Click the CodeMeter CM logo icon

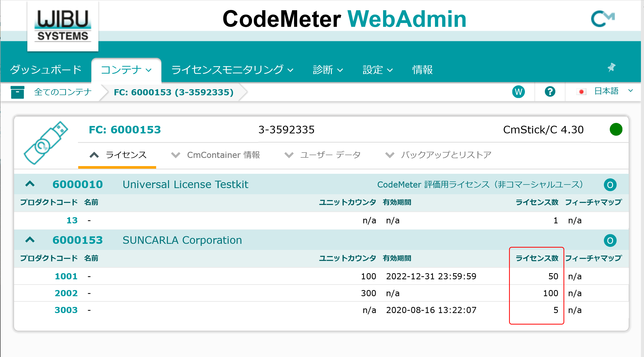[x=603, y=19]
